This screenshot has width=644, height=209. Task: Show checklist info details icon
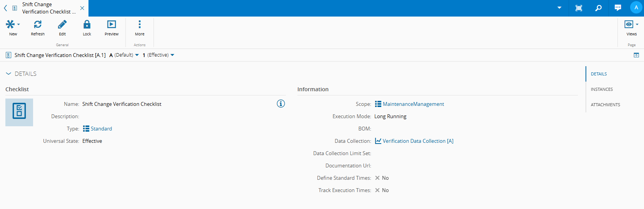click(281, 104)
